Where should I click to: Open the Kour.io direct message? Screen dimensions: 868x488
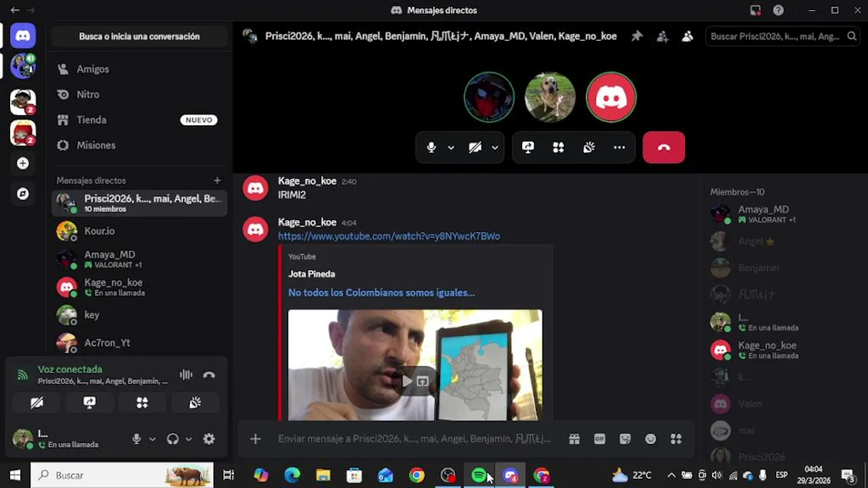[x=139, y=231]
